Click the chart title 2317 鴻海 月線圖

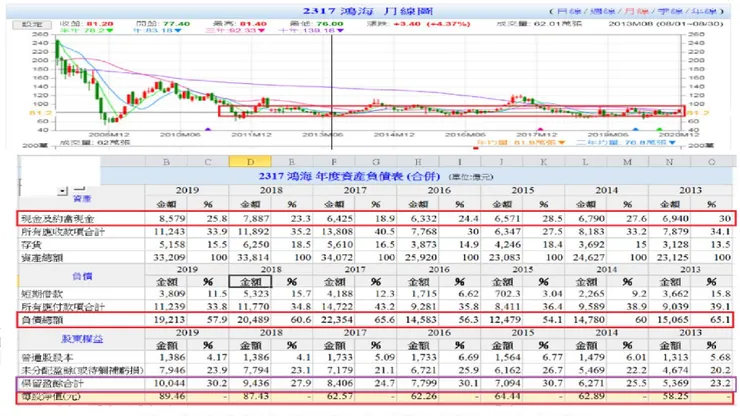[x=368, y=11]
